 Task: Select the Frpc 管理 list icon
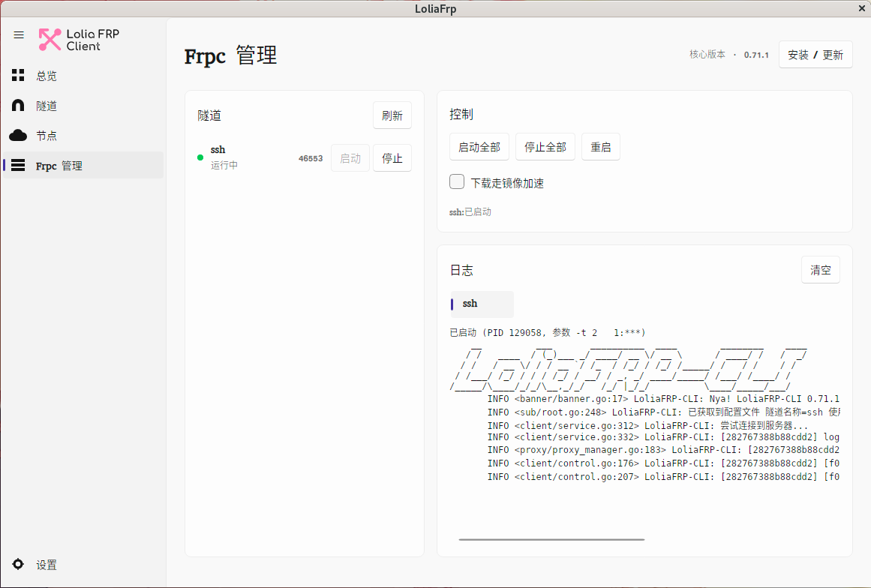[x=18, y=165]
